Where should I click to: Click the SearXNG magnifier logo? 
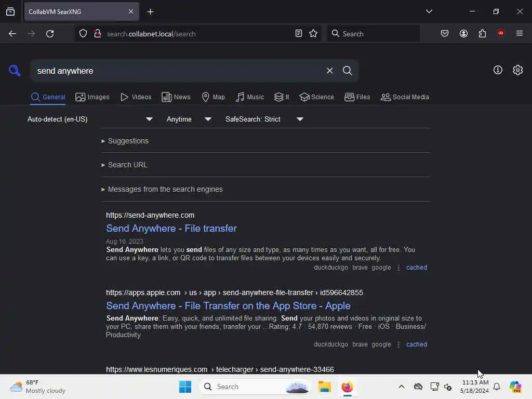(15, 71)
